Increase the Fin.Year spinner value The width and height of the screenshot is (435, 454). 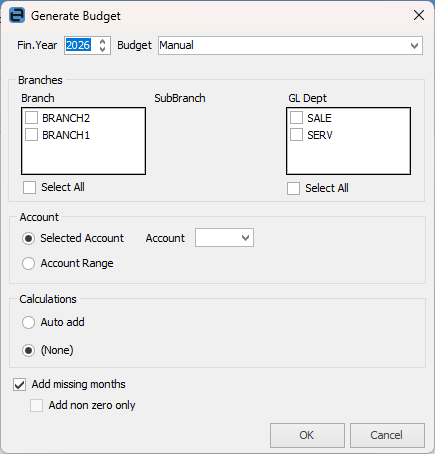[x=103, y=42]
